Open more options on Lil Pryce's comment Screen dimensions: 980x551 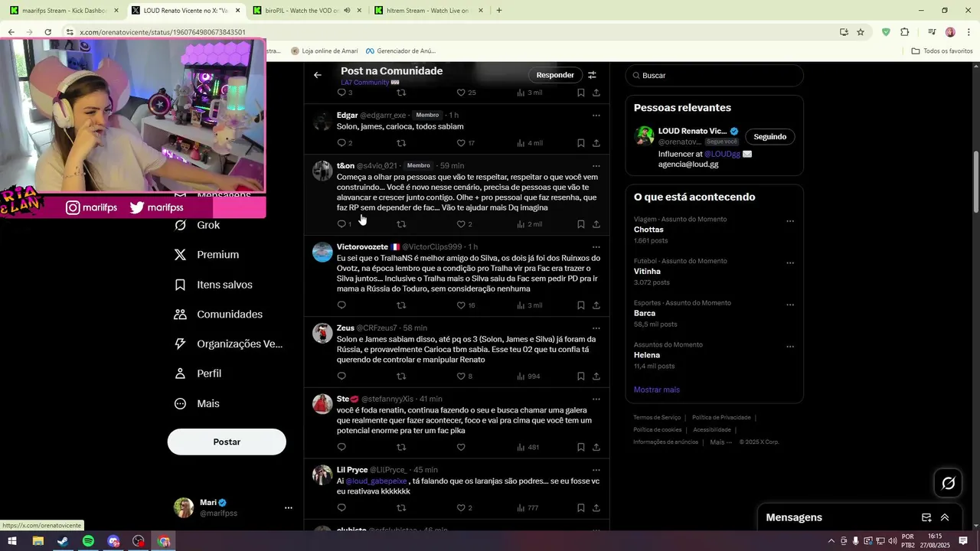pyautogui.click(x=596, y=470)
